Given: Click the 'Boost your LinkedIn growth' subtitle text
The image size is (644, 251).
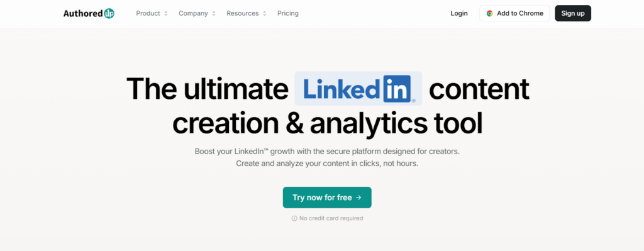Looking at the screenshot, I should pos(327,151).
